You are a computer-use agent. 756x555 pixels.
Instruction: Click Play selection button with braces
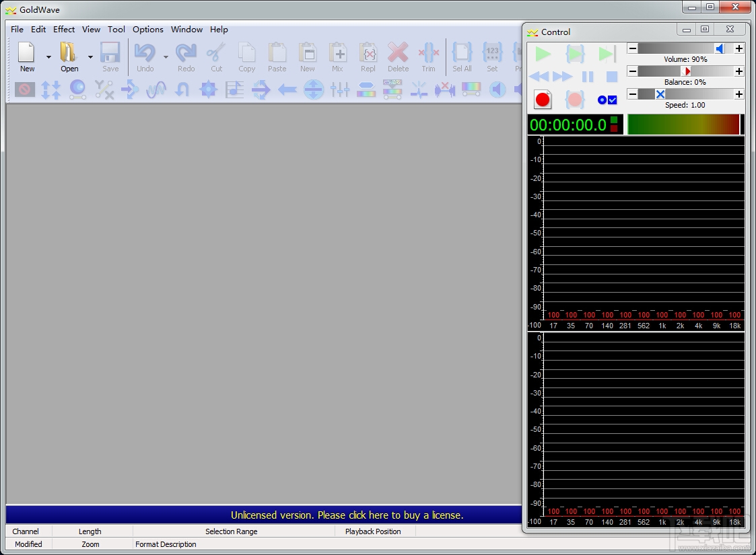pyautogui.click(x=575, y=54)
